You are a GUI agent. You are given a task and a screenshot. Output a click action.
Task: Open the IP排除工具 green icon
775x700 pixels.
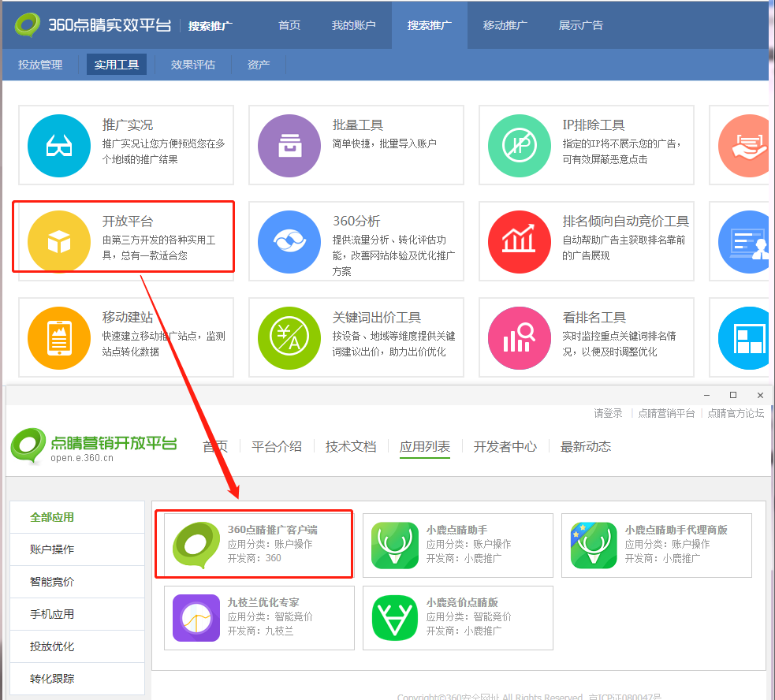pos(520,146)
